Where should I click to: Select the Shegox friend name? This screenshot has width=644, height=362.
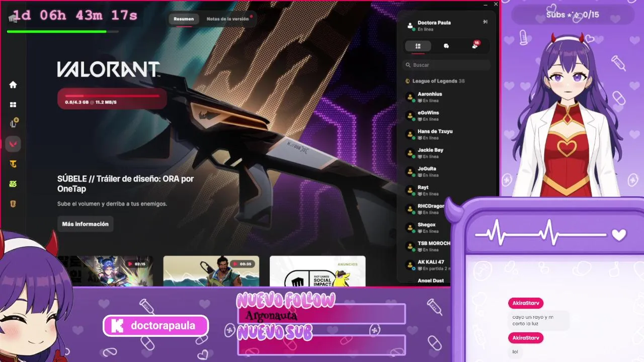point(427,225)
